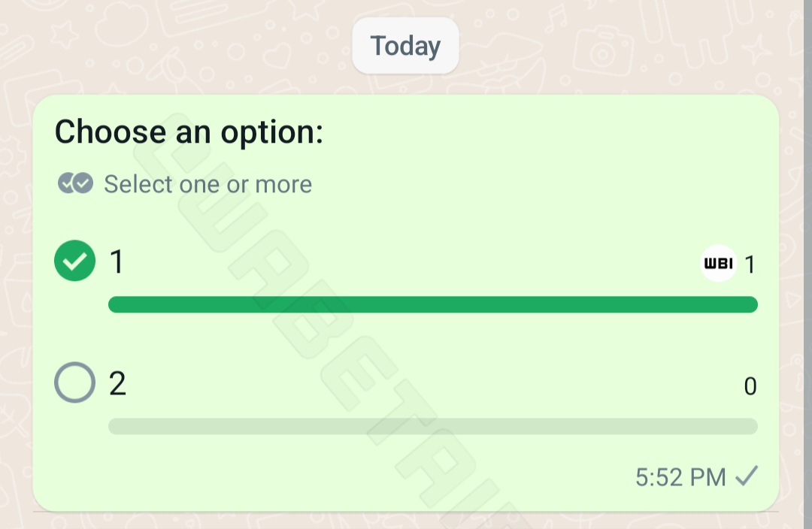Viewport: 812px width, 529px height.
Task: Select the empty option 2 circle
Action: pyautogui.click(x=75, y=382)
